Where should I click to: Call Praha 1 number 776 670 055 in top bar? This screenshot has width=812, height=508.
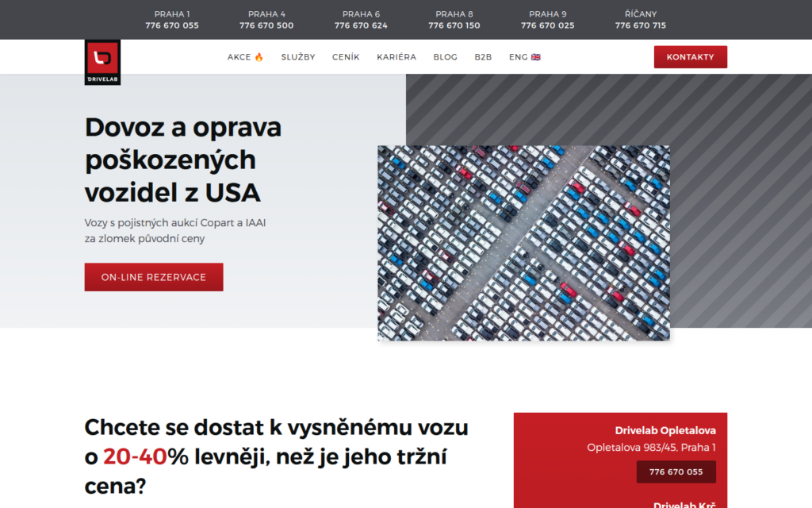click(x=172, y=25)
